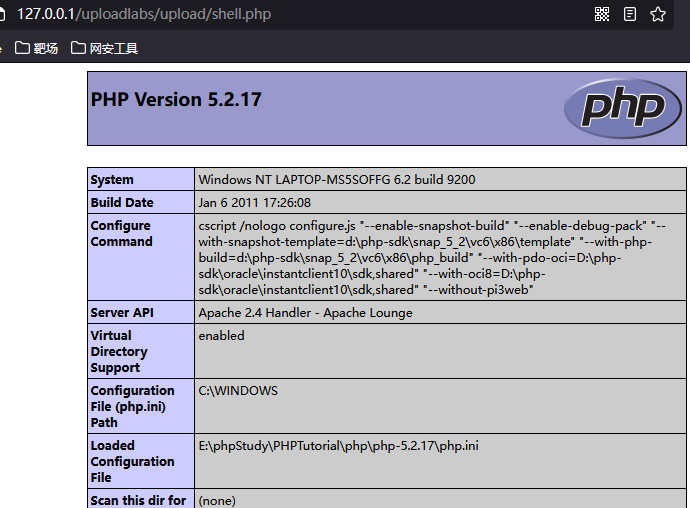The image size is (690, 508).
Task: Select the C:\WINDOWS configuration path value
Action: pos(238,390)
